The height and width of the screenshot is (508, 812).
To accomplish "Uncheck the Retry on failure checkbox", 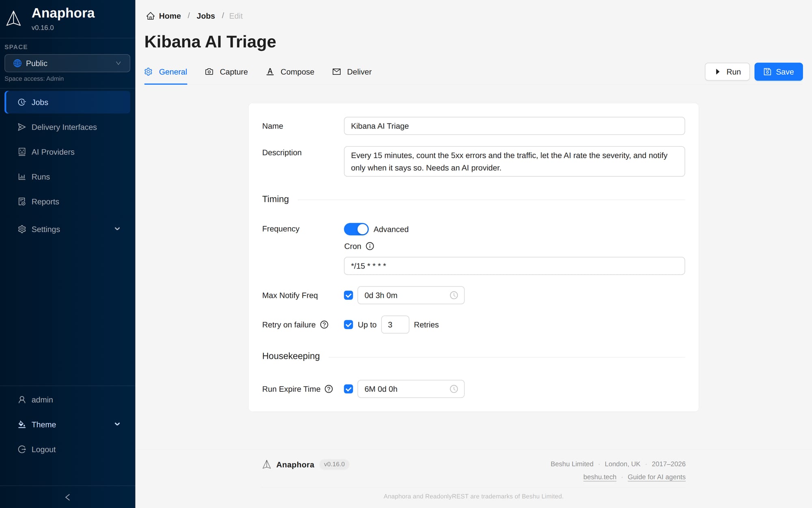I will (348, 325).
